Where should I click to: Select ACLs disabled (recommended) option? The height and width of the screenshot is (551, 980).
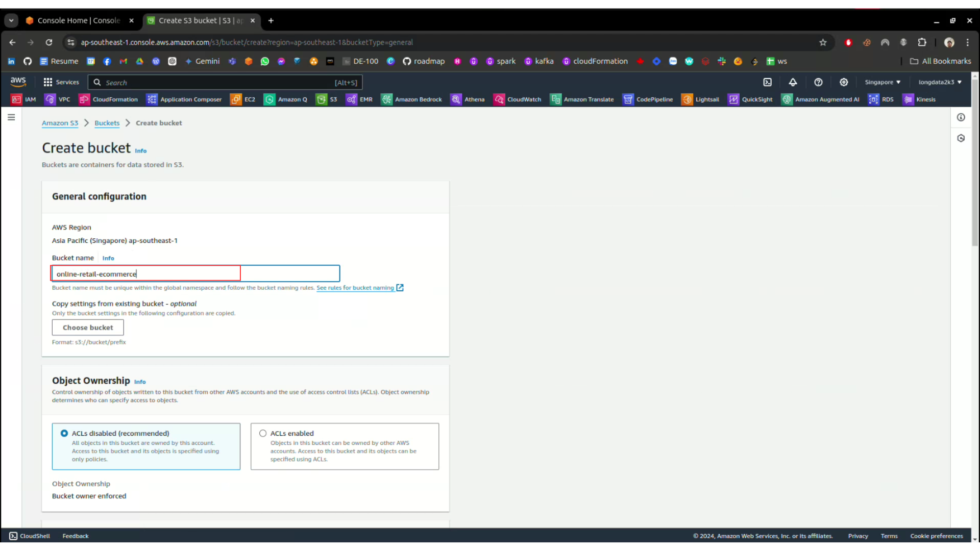[x=64, y=433]
